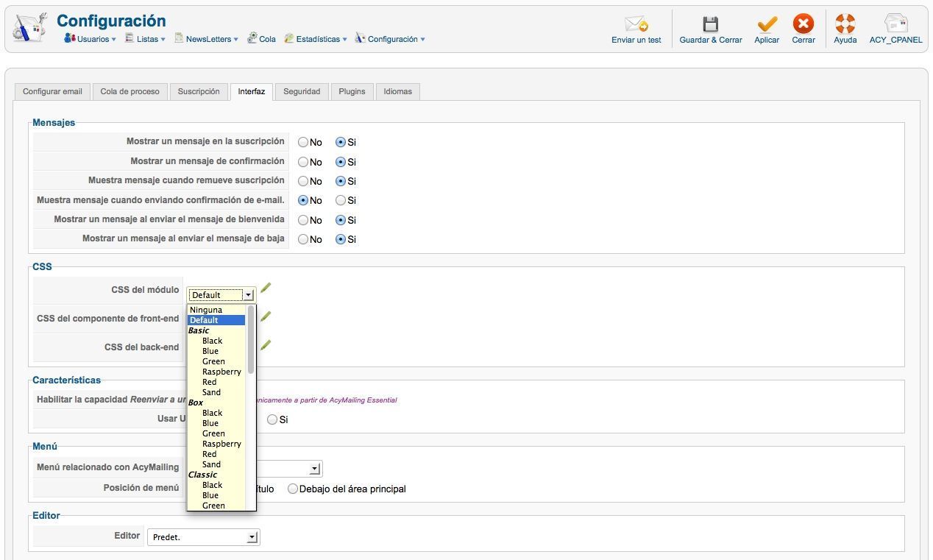Click the Estadísticas chart icon
Screen dimensions: 933x560
(289, 38)
